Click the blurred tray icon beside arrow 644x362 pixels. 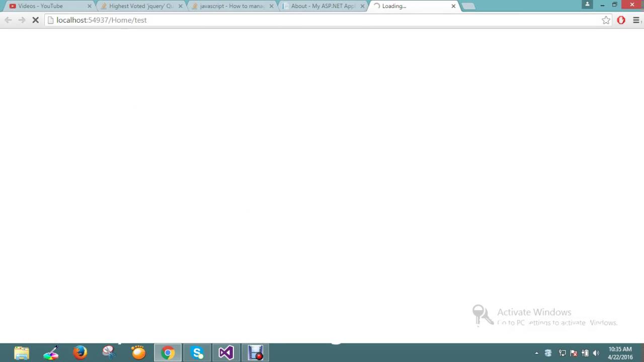pyautogui.click(x=548, y=353)
